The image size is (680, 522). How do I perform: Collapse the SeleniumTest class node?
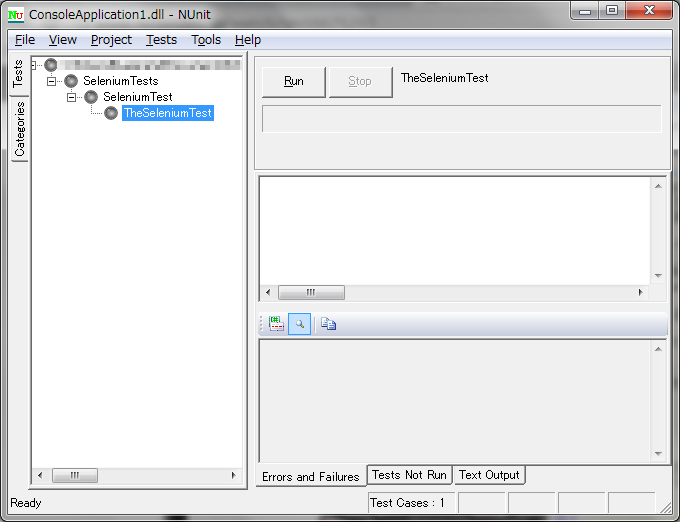(72, 97)
